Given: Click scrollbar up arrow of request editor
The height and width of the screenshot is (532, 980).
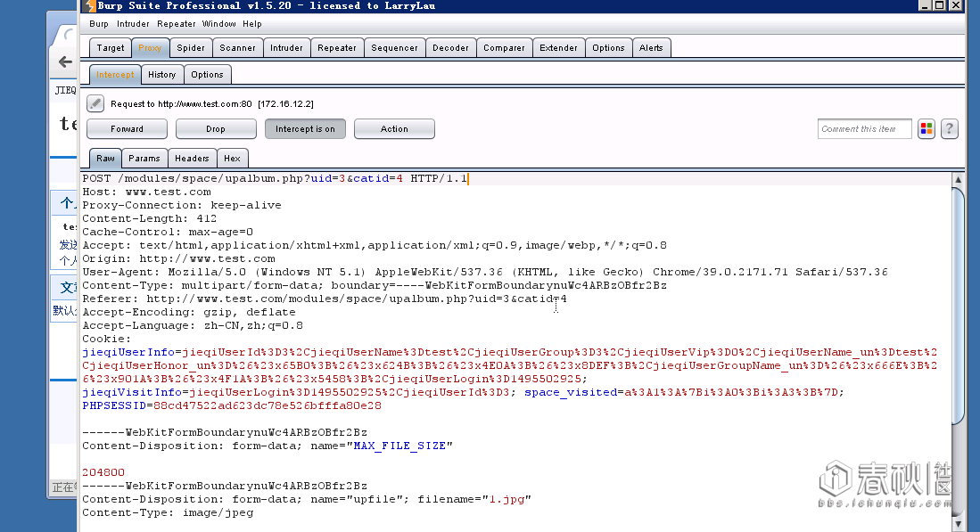Looking at the screenshot, I should click(958, 179).
